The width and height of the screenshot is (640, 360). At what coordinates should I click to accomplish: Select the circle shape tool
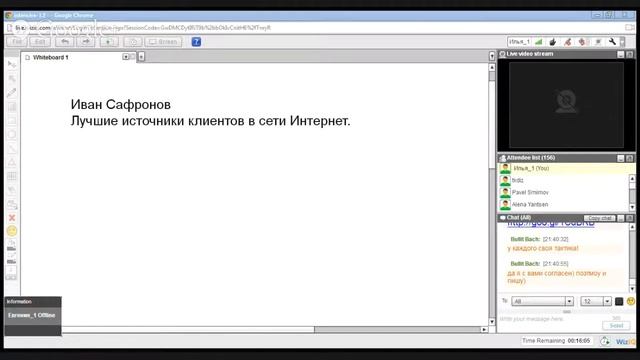12,134
